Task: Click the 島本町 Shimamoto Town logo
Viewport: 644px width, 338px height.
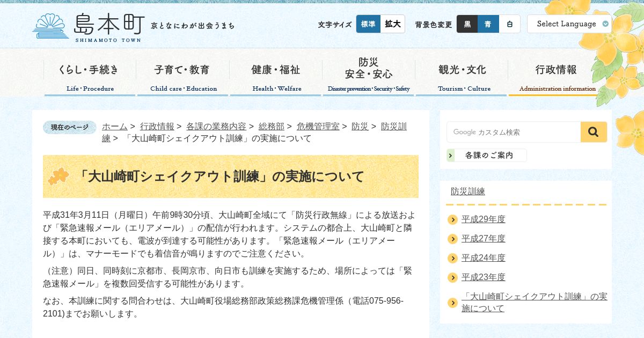Action: pos(89,27)
